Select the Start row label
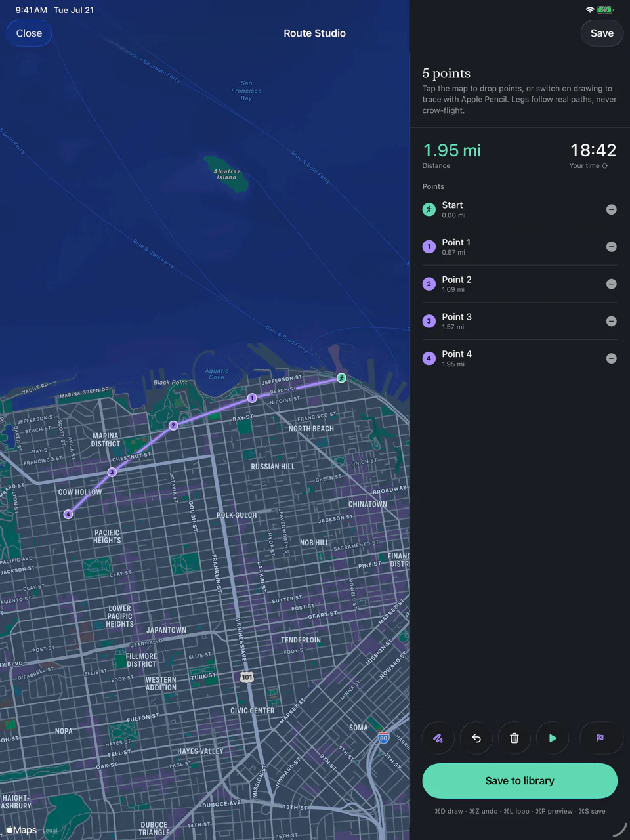 point(452,205)
